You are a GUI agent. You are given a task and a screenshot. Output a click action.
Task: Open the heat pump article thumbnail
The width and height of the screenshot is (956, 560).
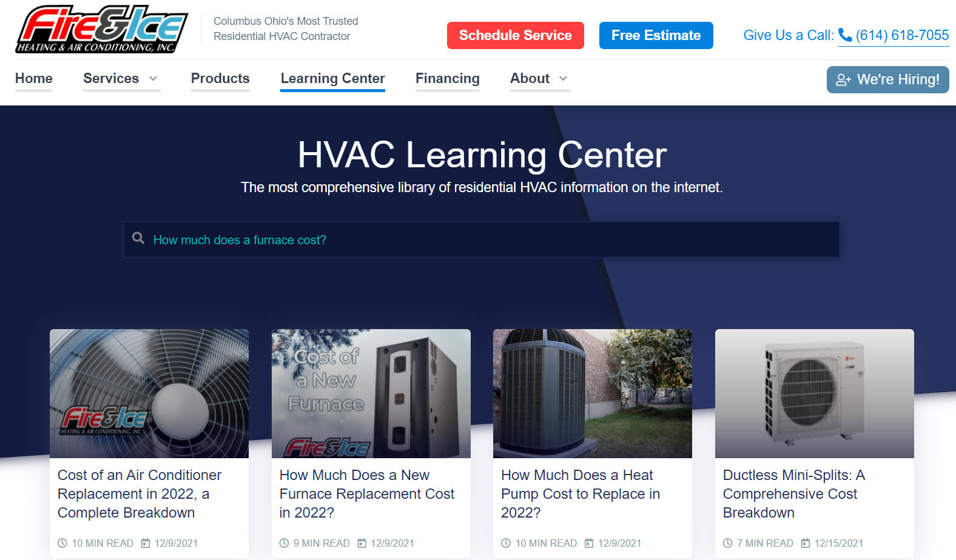click(x=592, y=393)
